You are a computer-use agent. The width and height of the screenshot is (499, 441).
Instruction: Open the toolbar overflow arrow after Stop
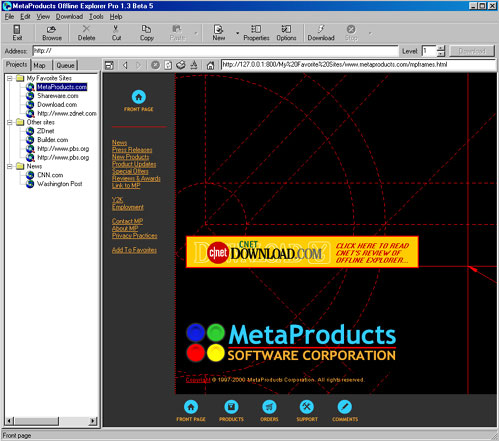371,33
